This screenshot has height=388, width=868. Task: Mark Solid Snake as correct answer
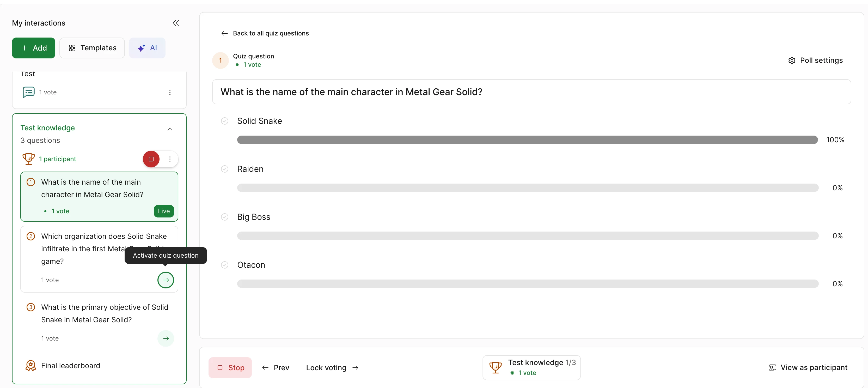(225, 121)
